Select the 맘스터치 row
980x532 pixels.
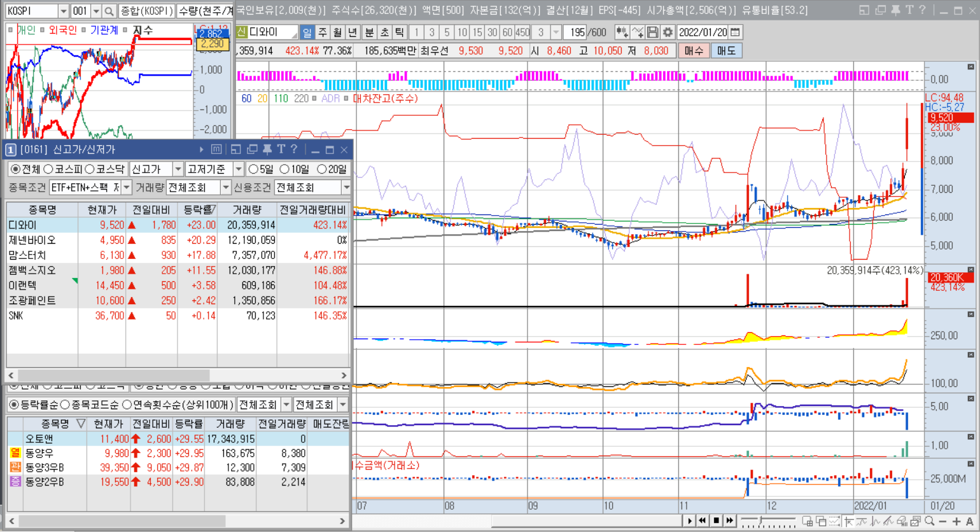[x=178, y=255]
